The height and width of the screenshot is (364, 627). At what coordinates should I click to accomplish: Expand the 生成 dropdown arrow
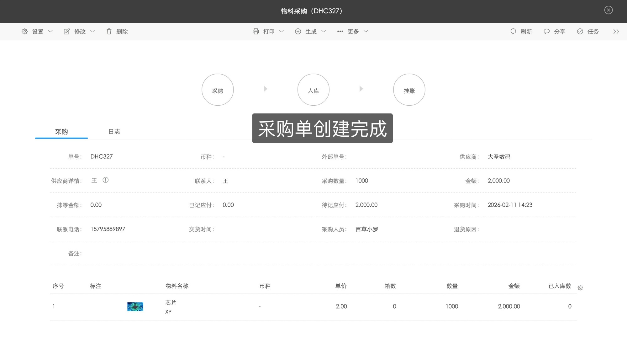[x=324, y=31]
